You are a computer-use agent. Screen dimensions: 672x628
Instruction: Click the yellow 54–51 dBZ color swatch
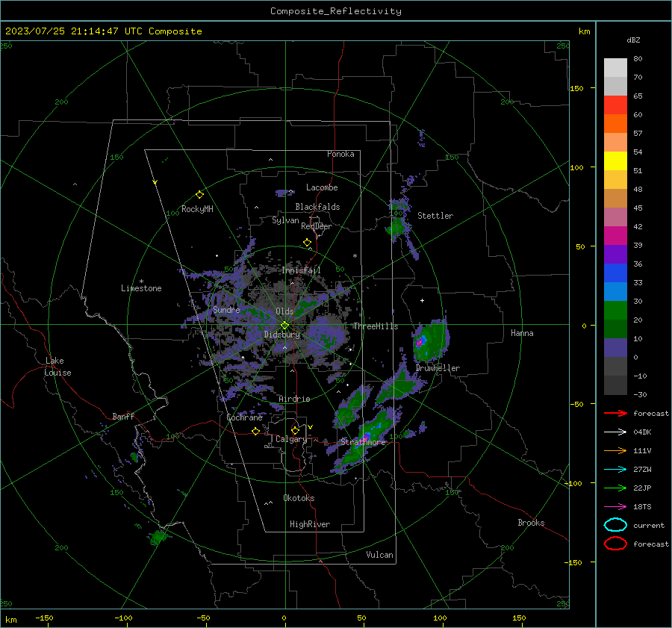(x=615, y=161)
